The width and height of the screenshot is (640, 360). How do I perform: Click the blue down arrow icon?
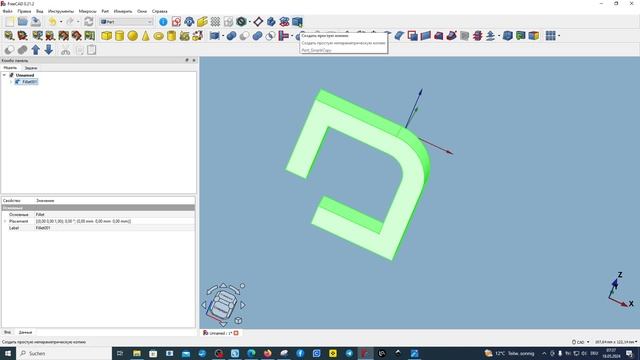tap(49, 50)
